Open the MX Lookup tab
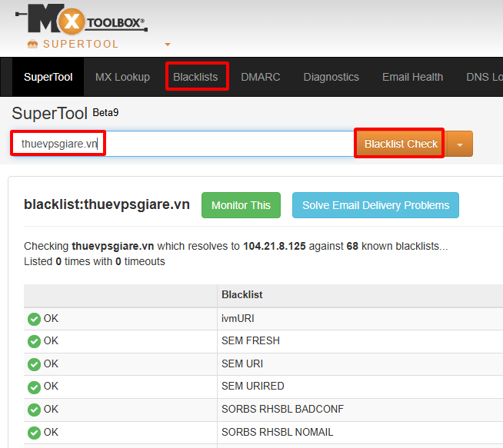This screenshot has width=503, height=448. (122, 77)
